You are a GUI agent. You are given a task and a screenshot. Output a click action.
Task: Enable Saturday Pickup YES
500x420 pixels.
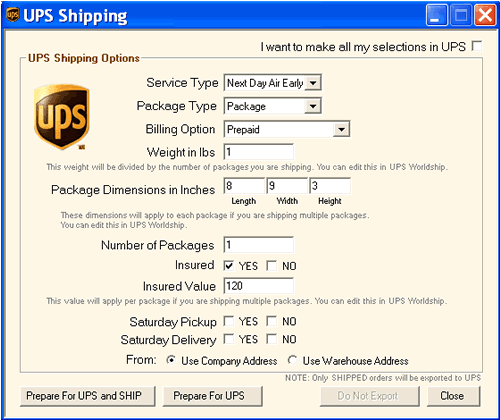point(229,321)
